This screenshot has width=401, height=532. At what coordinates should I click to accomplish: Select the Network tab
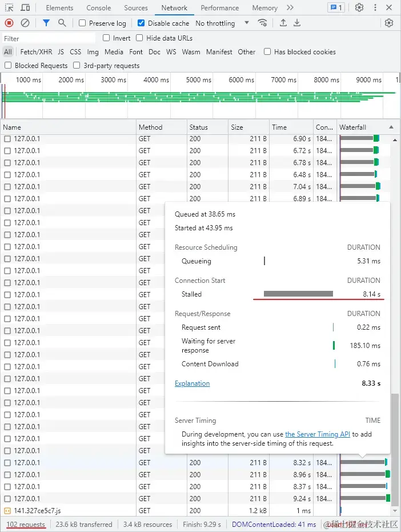tap(174, 8)
